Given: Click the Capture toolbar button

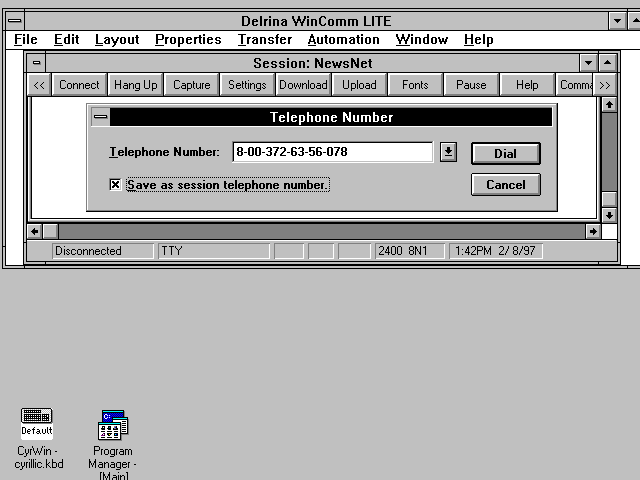Looking at the screenshot, I should tap(191, 85).
